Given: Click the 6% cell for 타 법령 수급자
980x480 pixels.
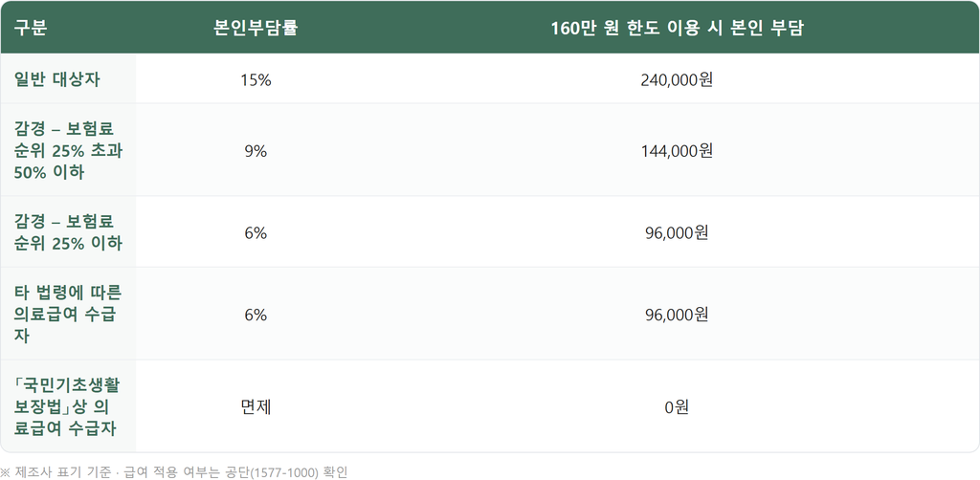Looking at the screenshot, I should 256,315.
